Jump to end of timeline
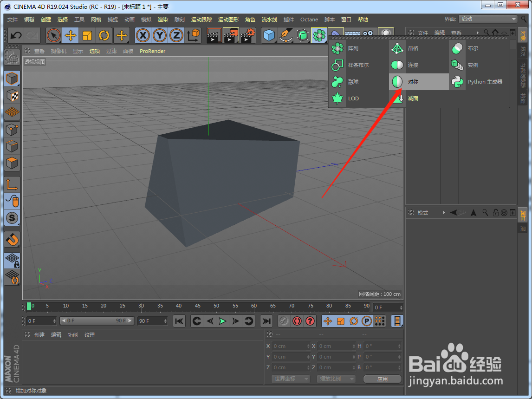 [x=266, y=321]
